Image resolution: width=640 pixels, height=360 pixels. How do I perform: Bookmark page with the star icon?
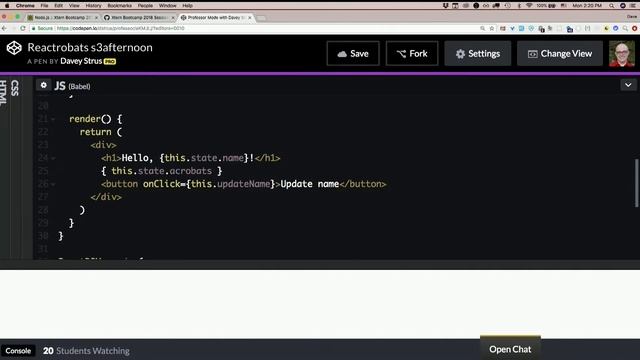(492, 29)
